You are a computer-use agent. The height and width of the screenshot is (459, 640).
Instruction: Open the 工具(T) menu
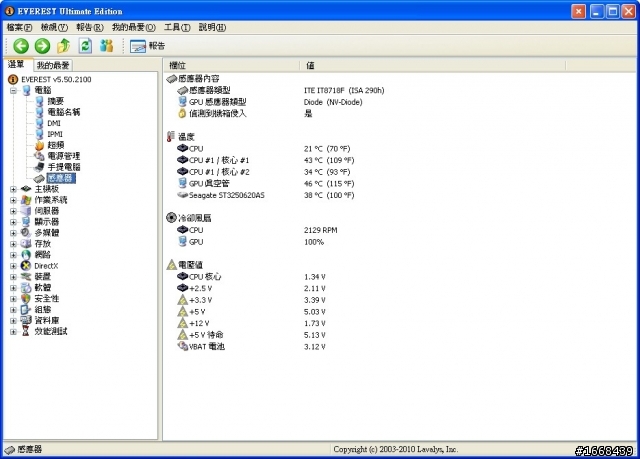[177, 27]
